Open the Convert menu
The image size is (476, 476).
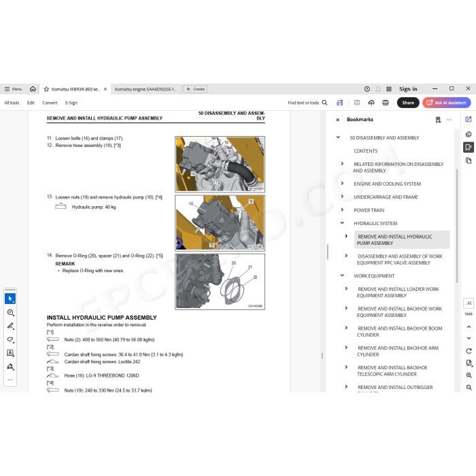[50, 103]
